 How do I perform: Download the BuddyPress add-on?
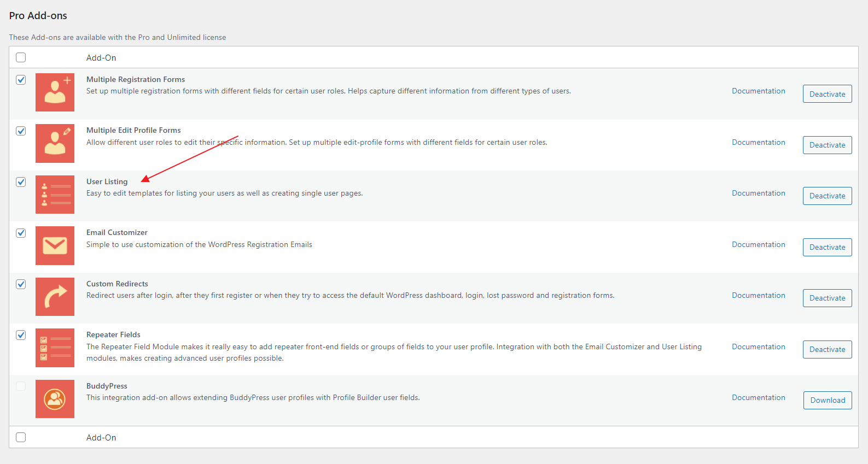click(x=828, y=400)
